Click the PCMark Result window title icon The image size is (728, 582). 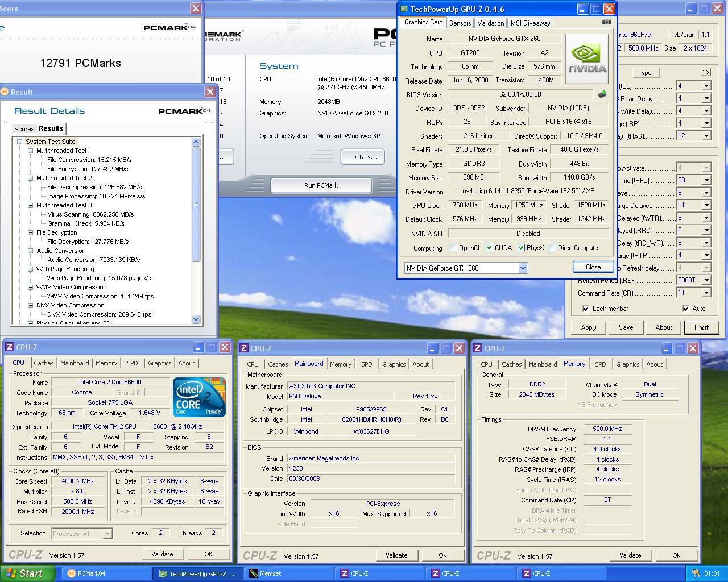click(x=5, y=92)
